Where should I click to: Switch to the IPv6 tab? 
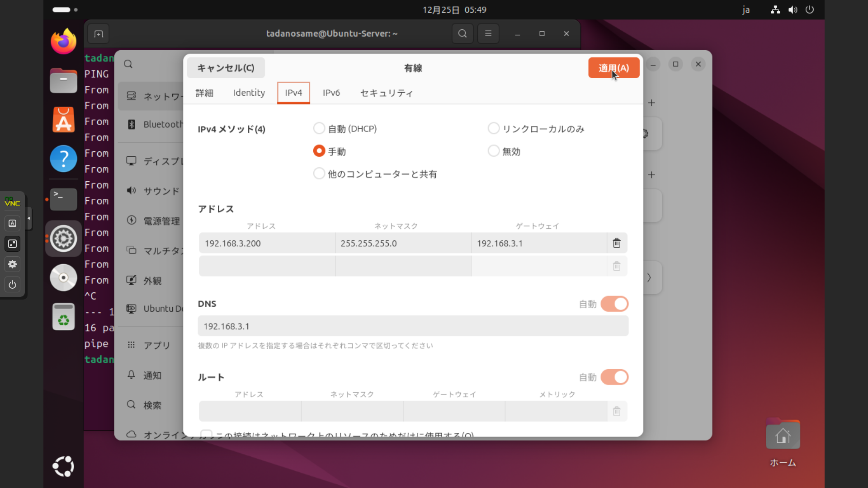click(331, 93)
